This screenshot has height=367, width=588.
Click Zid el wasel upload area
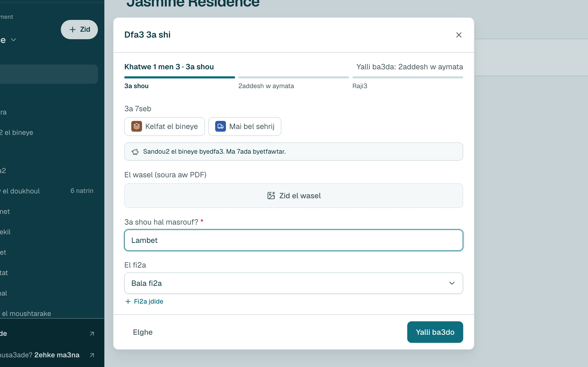point(294,196)
